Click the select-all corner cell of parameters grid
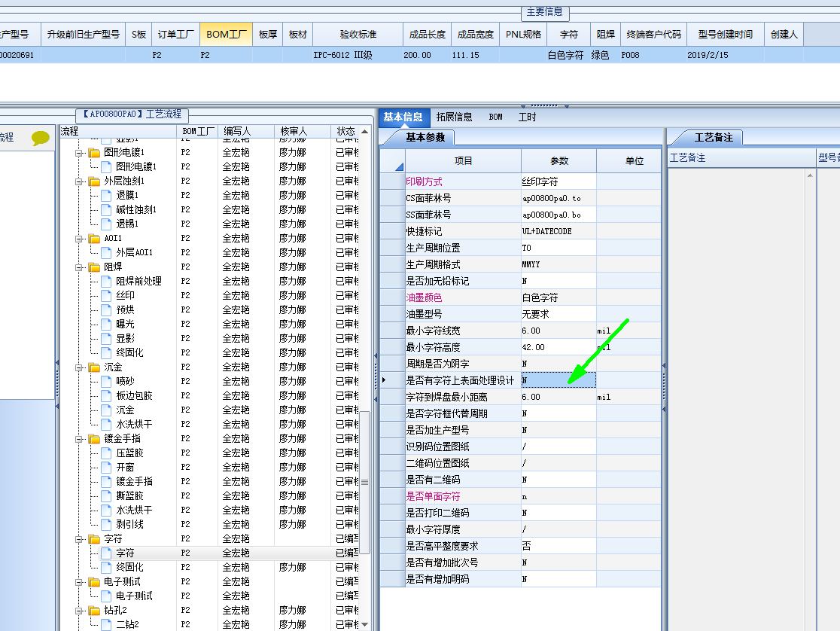840x631 pixels. 392,161
